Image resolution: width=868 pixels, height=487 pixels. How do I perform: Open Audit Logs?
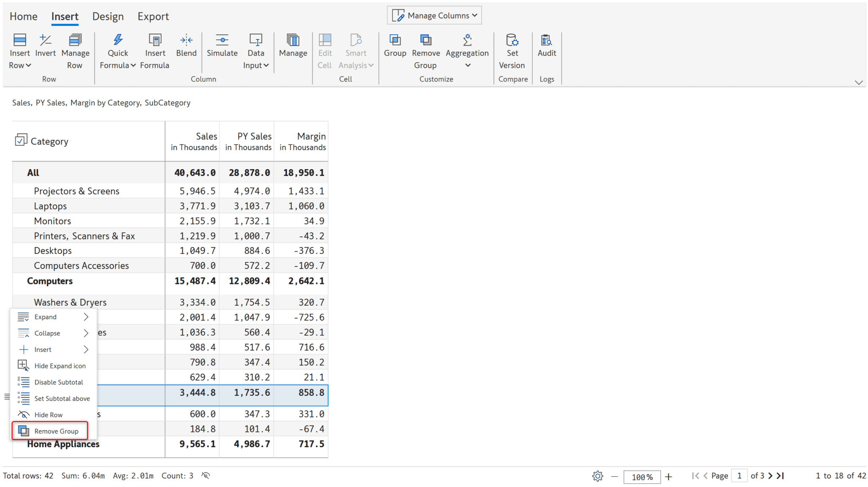tap(547, 47)
